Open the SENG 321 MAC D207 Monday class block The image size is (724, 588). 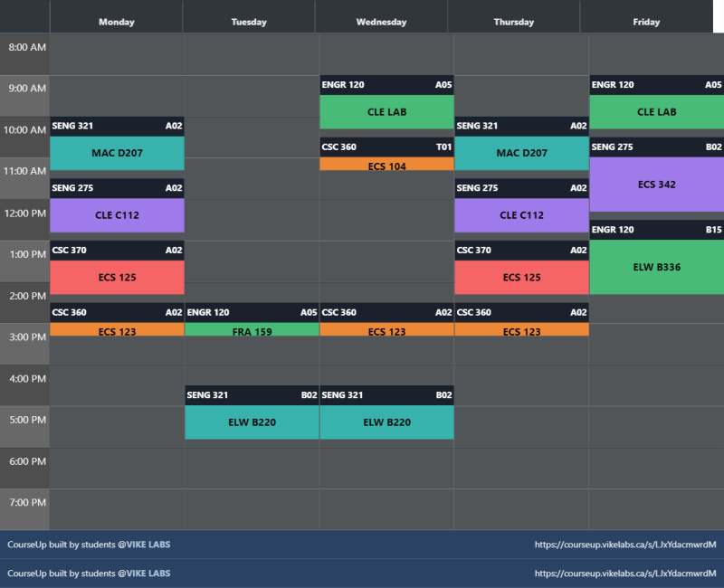[118, 141]
